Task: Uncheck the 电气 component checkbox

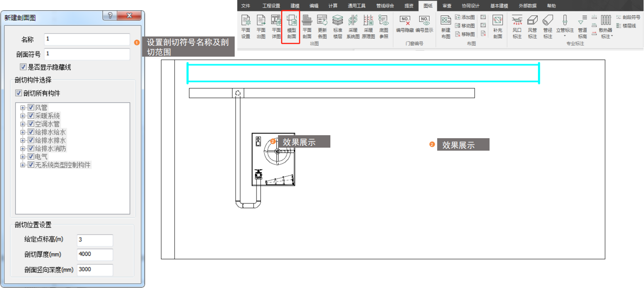Action: coord(31,157)
